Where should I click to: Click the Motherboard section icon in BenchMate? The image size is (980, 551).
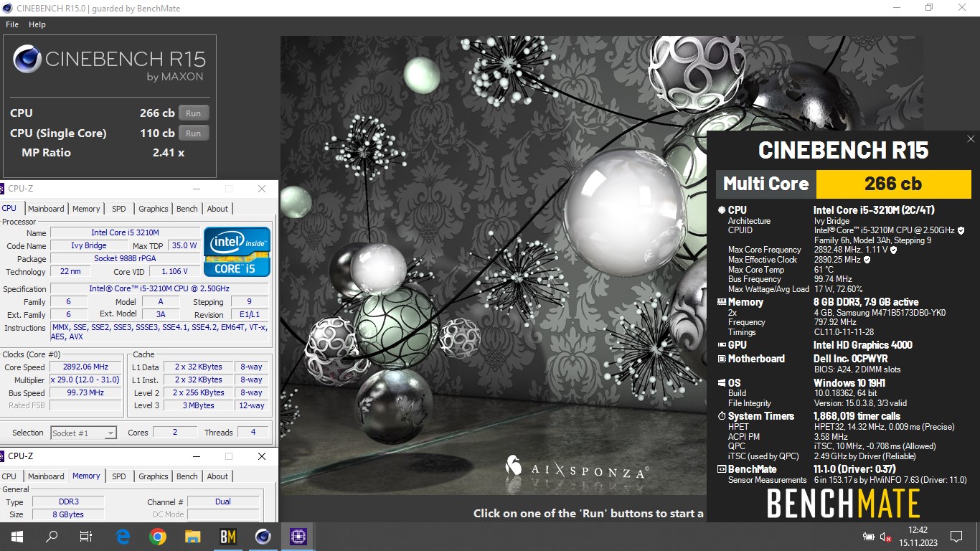[x=721, y=359]
